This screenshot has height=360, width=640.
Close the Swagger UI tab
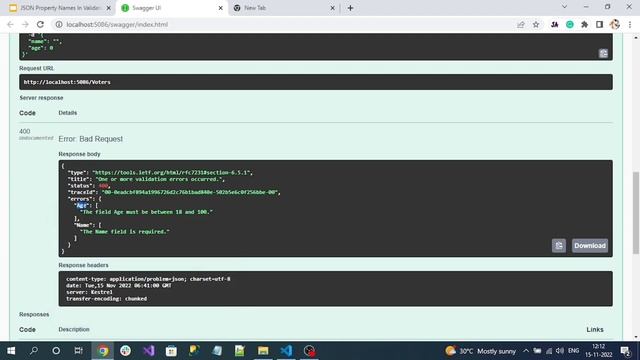tap(220, 8)
